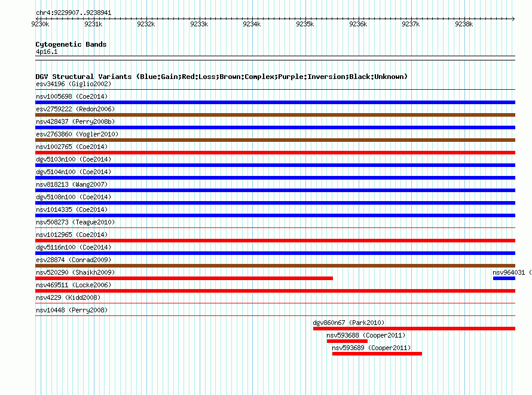Click the chr4:9229907..9238941 region label
This screenshot has height=395, width=532.
pyautogui.click(x=74, y=13)
